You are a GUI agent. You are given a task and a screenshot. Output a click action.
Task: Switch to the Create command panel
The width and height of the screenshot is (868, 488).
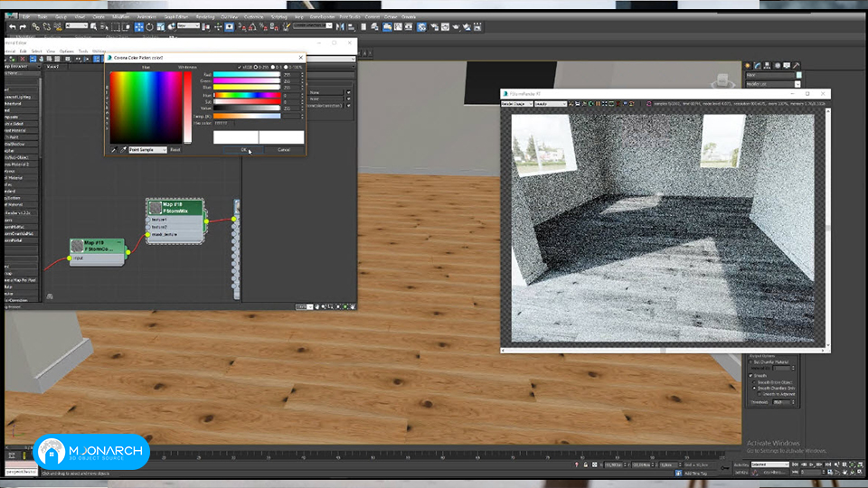[x=748, y=65]
